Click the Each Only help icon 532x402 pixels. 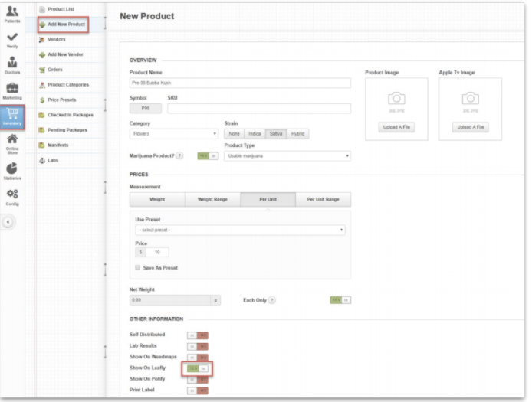(x=272, y=300)
